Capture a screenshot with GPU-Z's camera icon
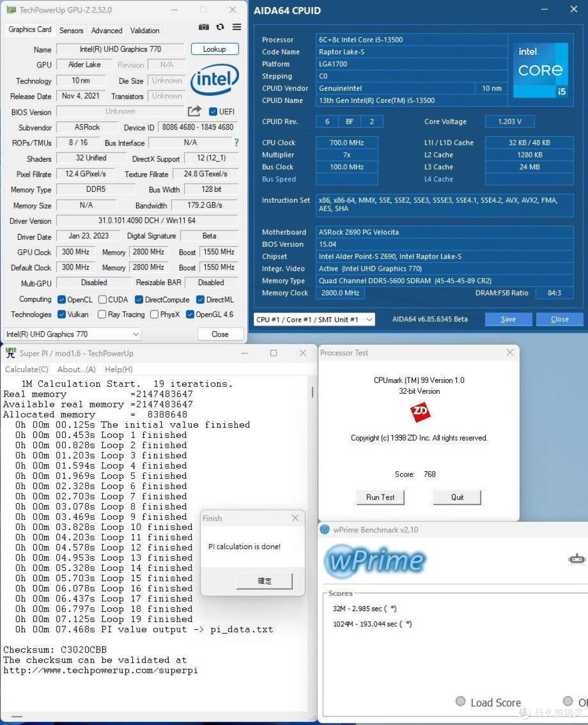Image resolution: width=588 pixels, height=725 pixels. point(204,27)
